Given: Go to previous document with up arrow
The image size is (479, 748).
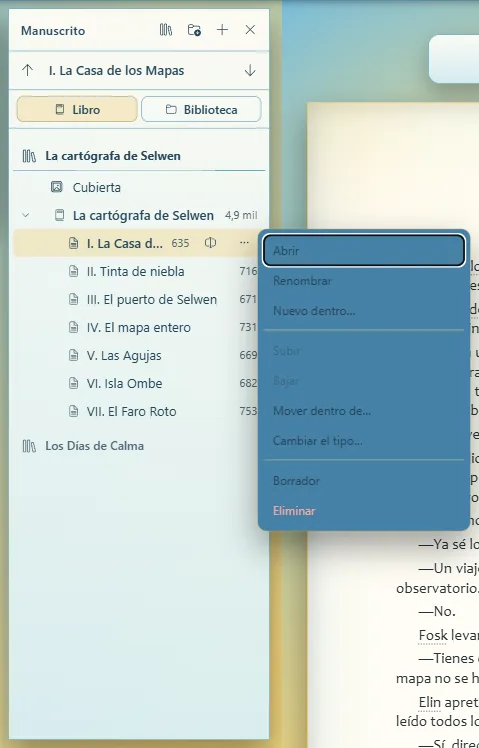Looking at the screenshot, I should [28, 71].
